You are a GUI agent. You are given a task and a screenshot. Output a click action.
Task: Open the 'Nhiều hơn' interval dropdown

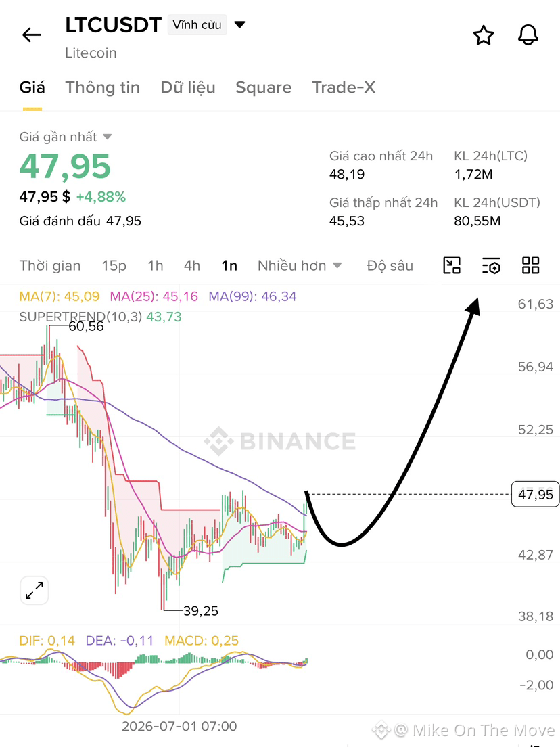click(300, 265)
